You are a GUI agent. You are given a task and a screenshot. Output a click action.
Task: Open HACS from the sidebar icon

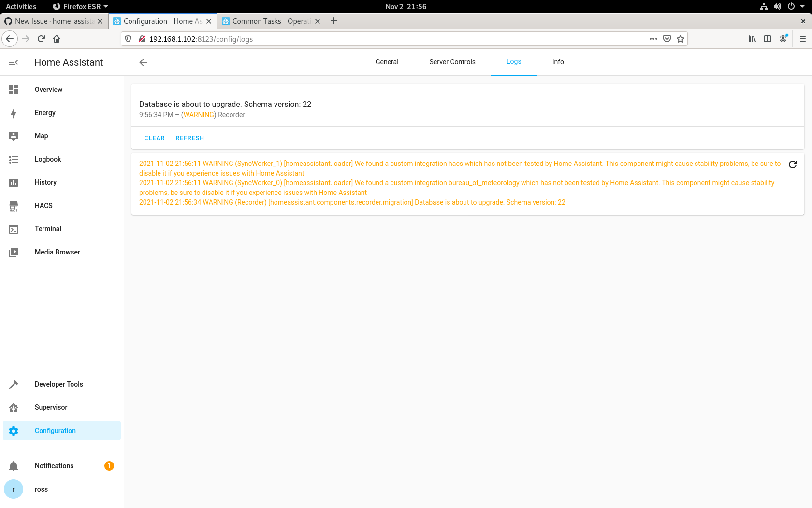[x=14, y=206]
